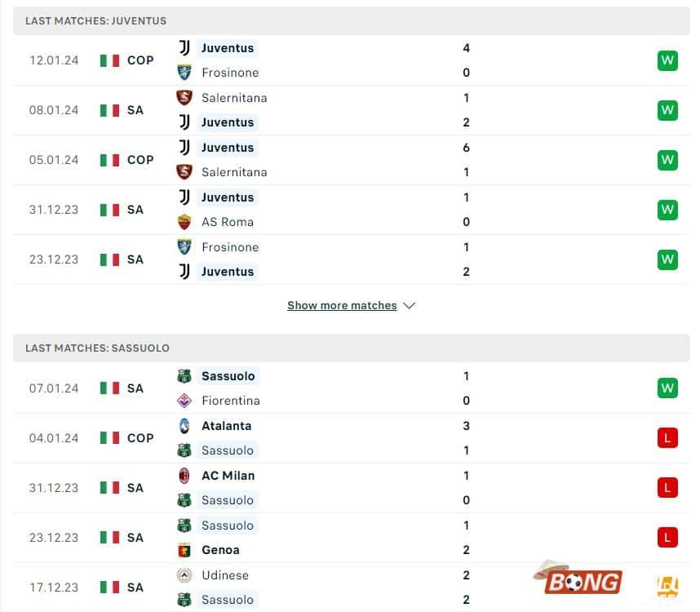Toggle the red L badge for Atalanta match
The height and width of the screenshot is (612, 700).
tap(667, 437)
